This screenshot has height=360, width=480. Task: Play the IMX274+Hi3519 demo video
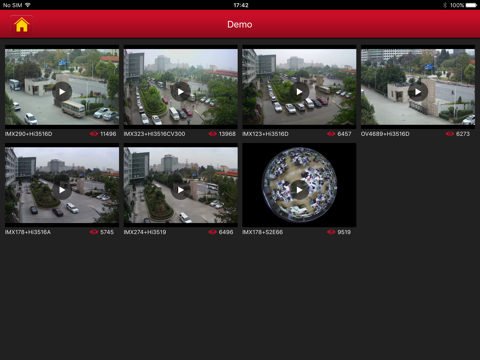click(181, 190)
